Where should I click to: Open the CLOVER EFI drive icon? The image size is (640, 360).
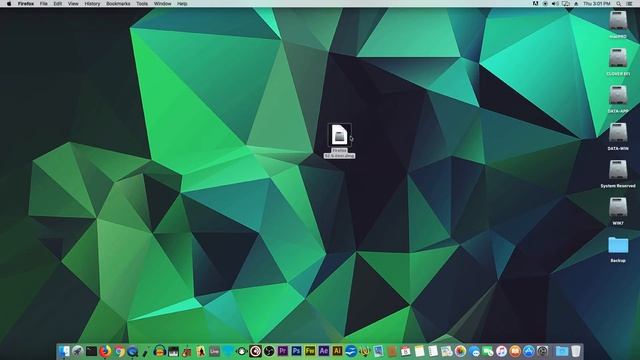coord(618,58)
